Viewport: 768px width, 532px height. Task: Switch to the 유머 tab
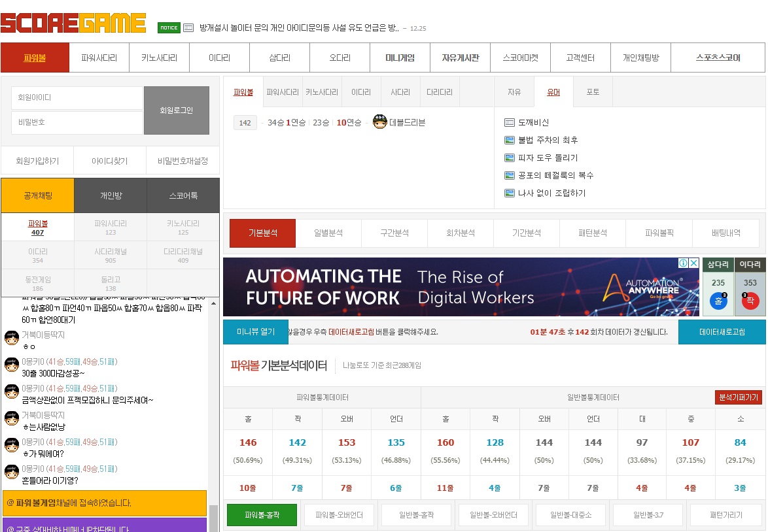click(554, 93)
